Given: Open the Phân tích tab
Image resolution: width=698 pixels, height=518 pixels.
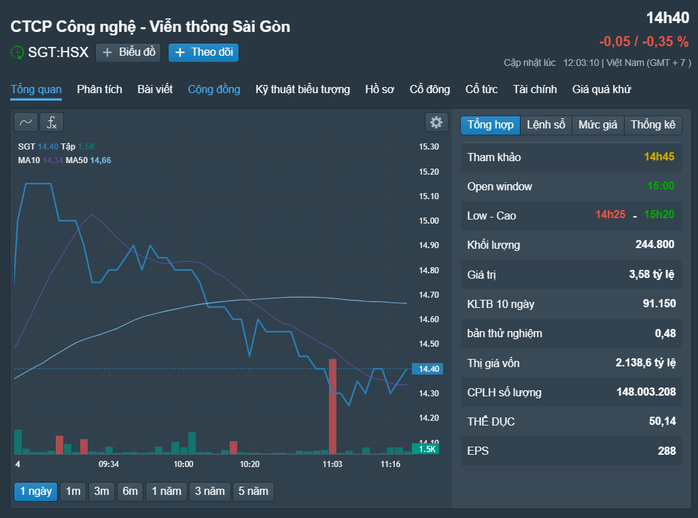Looking at the screenshot, I should tap(99, 89).
